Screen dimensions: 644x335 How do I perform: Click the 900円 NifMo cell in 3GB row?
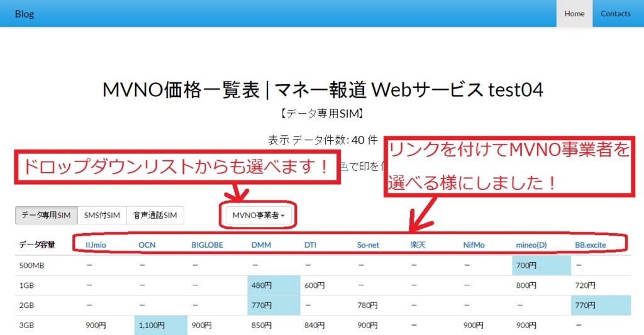(474, 325)
